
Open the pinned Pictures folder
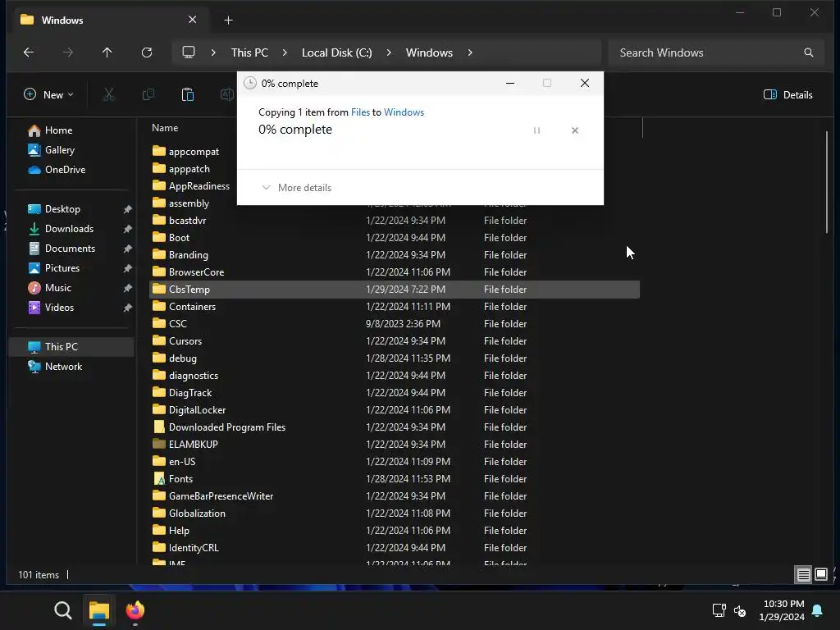53,268
